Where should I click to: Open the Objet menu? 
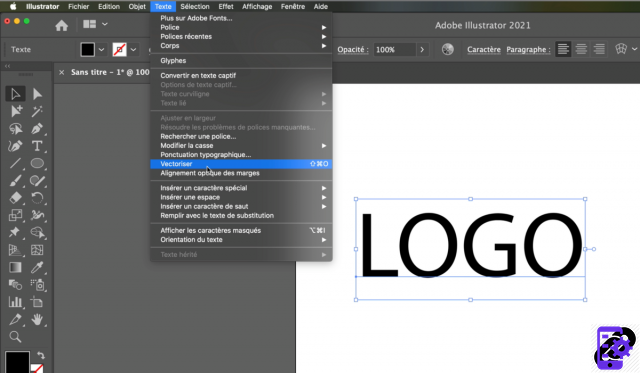point(137,7)
